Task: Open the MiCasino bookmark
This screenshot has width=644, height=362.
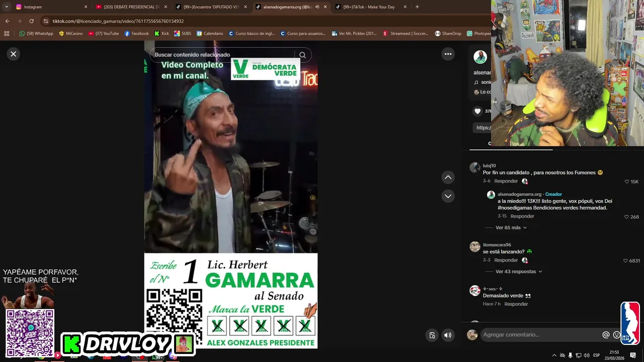Action: pos(70,34)
